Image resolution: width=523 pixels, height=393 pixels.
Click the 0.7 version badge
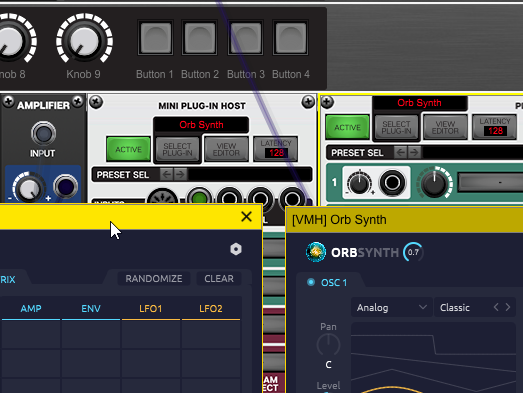[413, 252]
